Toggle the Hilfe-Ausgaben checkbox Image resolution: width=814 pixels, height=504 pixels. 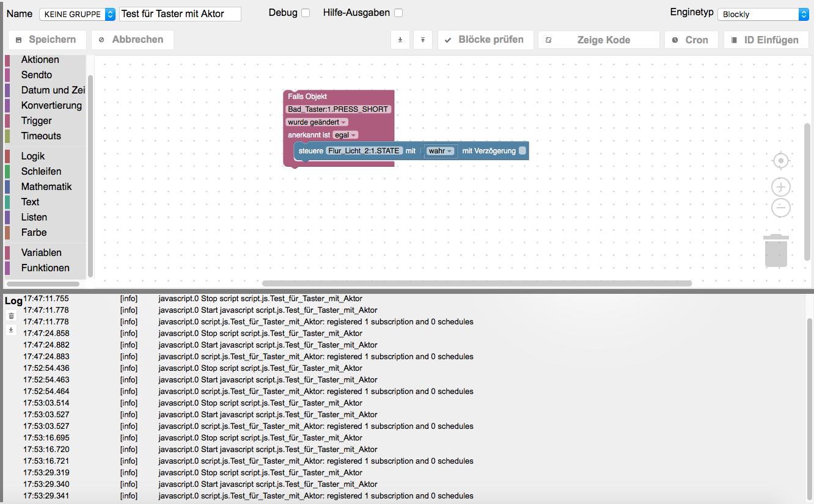click(398, 13)
